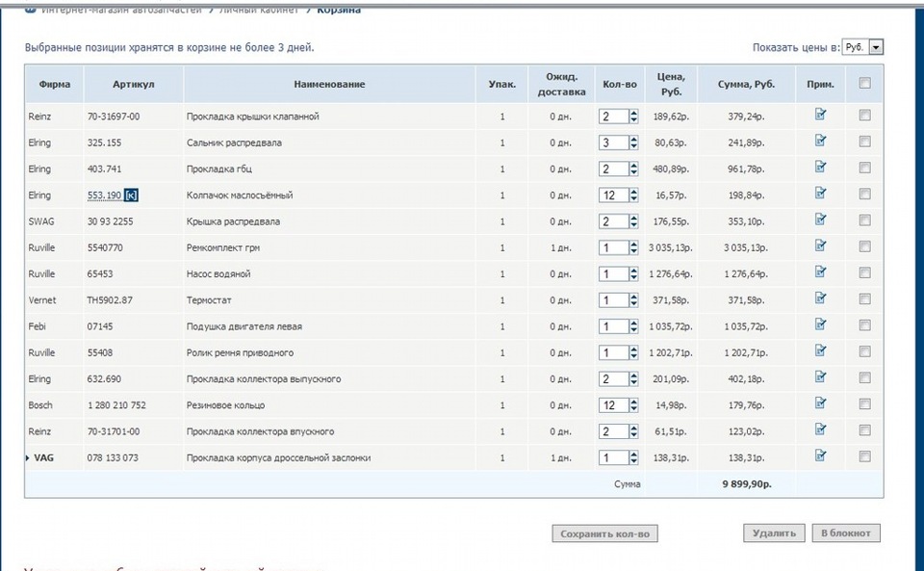Edit the note for VAG 078 133 073
Image resolution: width=924 pixels, height=571 pixels.
[820, 455]
